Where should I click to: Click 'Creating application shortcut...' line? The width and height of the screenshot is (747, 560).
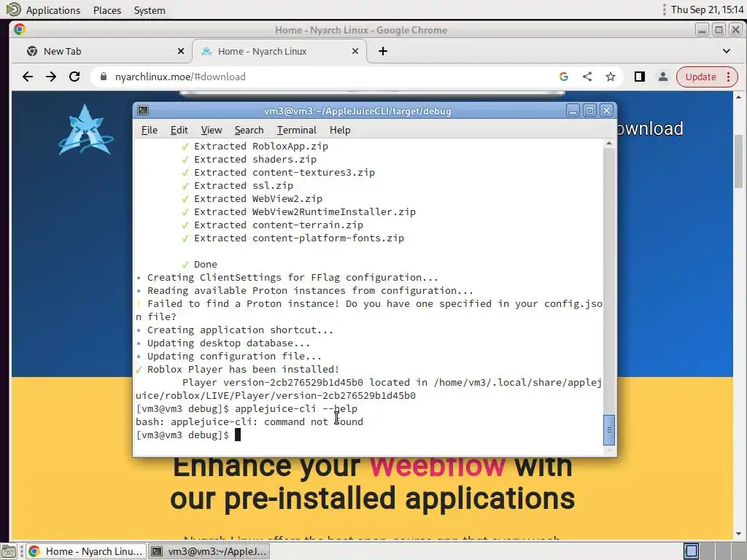240,330
